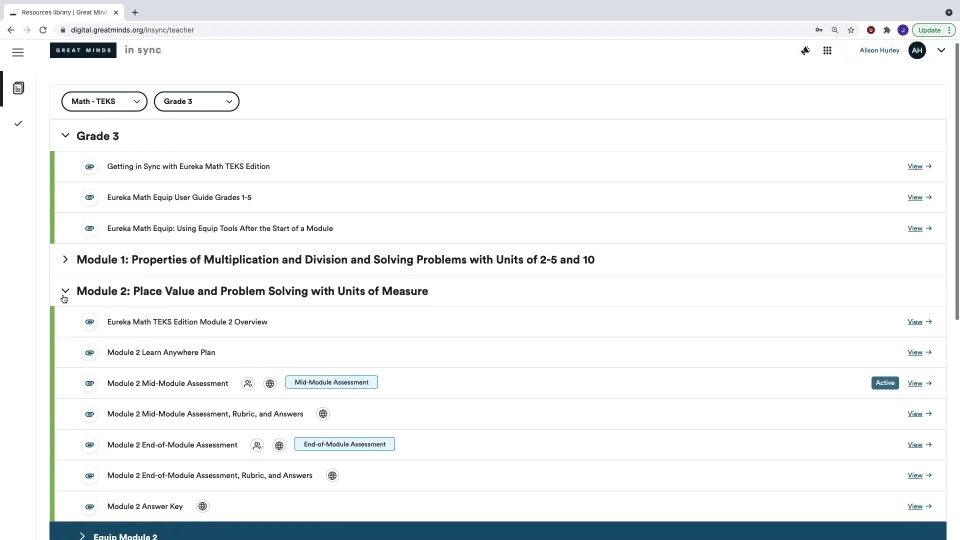Screen dimensions: 960x540
Task: View Mid-Module Assessment, Rubric, and Answers
Action: point(919,414)
